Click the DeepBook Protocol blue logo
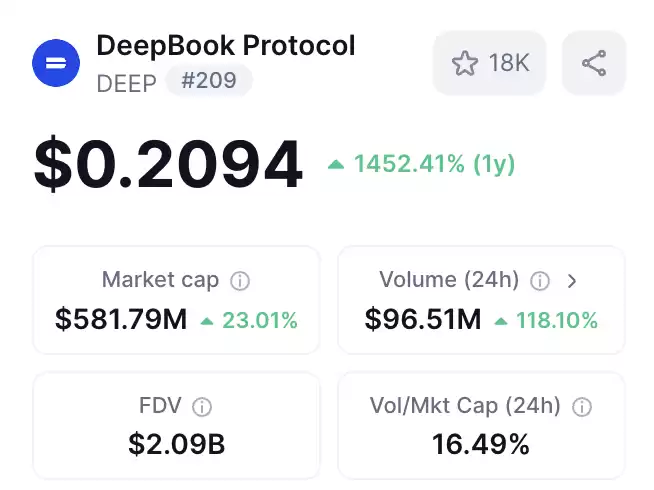654x490 pixels. [x=56, y=63]
